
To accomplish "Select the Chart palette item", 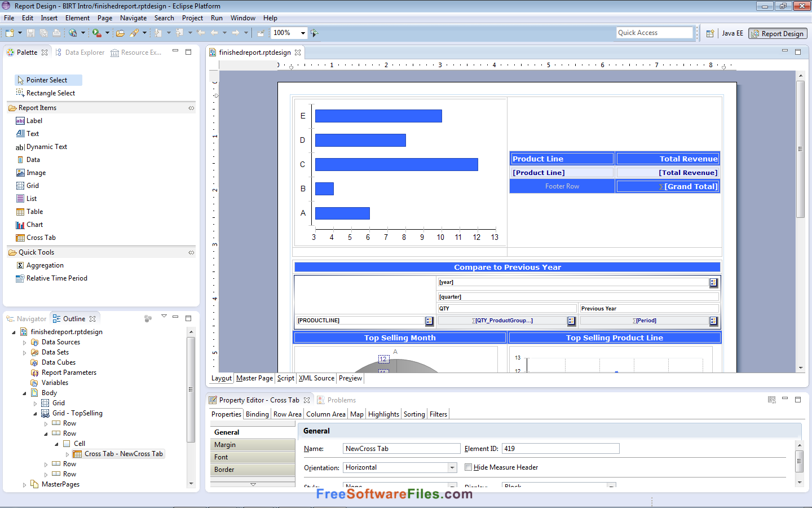I will point(29,225).
